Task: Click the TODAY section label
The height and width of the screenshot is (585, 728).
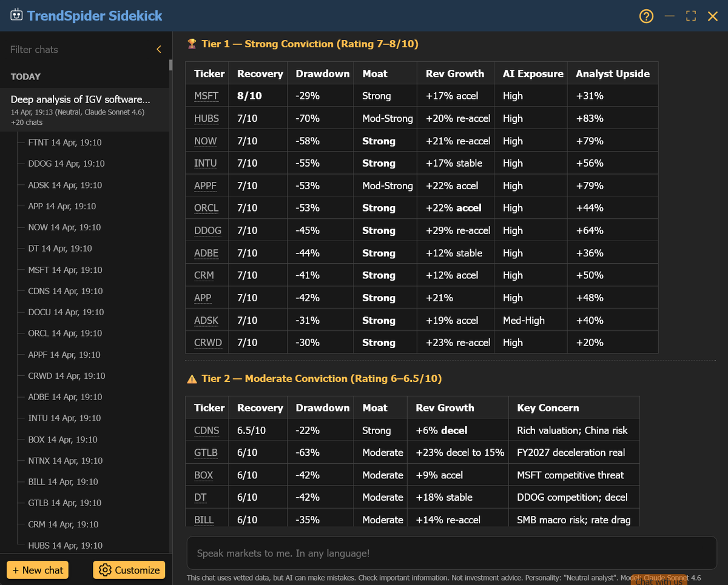Action: click(25, 76)
